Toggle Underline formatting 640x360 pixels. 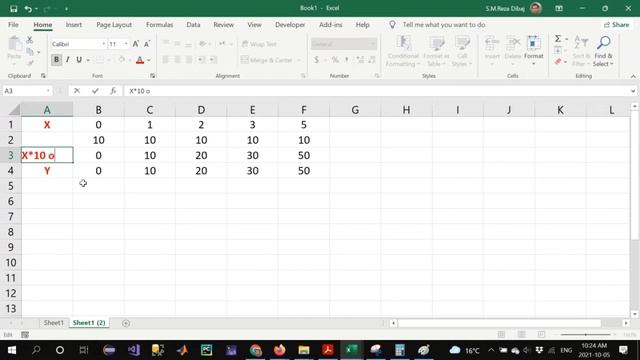79,60
